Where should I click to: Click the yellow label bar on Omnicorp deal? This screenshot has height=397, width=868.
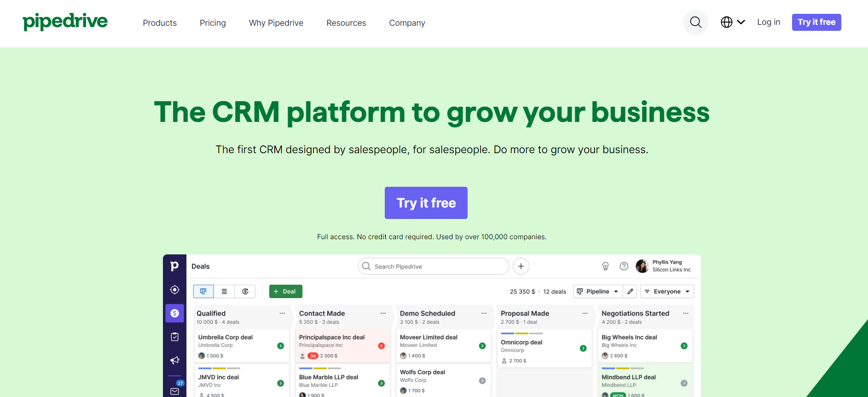522,333
